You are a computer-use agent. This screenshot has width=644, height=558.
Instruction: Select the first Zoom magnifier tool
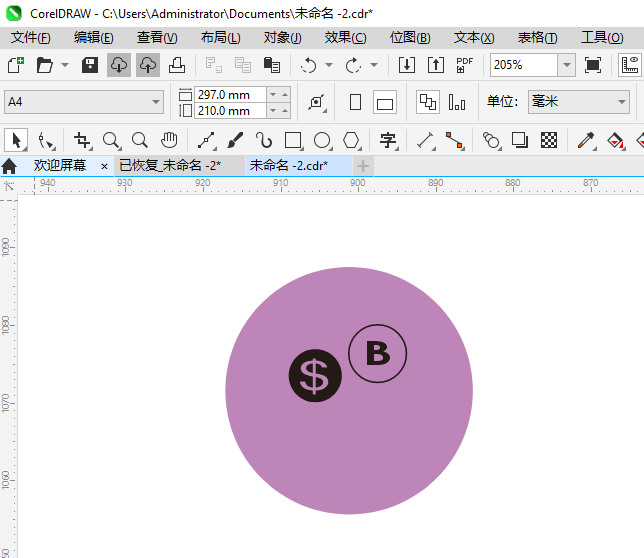tap(111, 140)
